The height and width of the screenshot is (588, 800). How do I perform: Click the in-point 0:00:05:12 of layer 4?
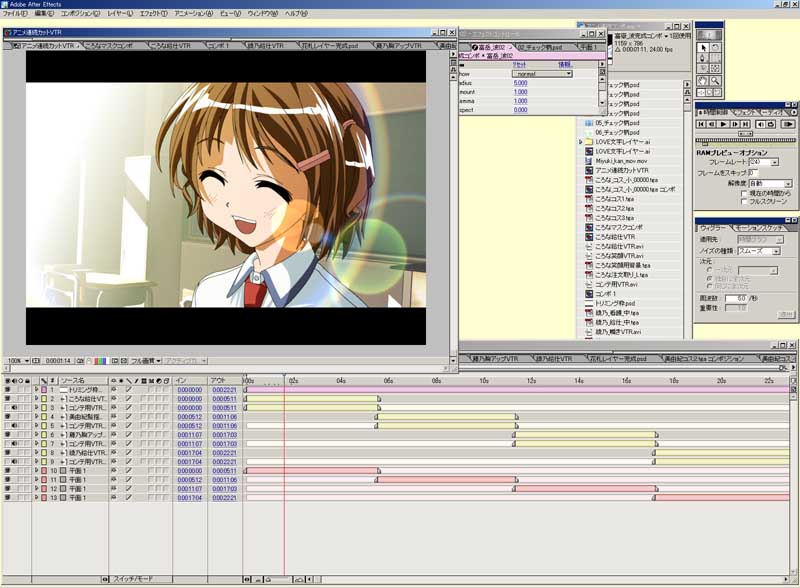tap(190, 416)
